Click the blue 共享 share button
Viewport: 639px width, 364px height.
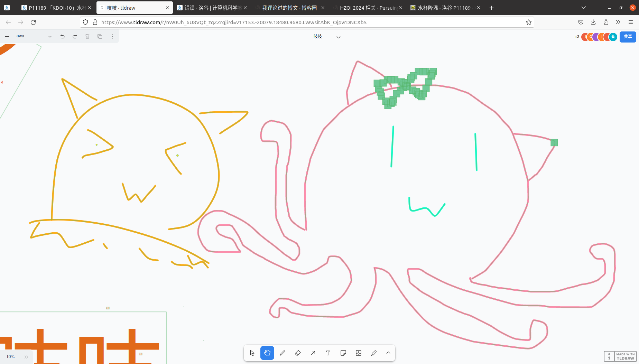628,37
